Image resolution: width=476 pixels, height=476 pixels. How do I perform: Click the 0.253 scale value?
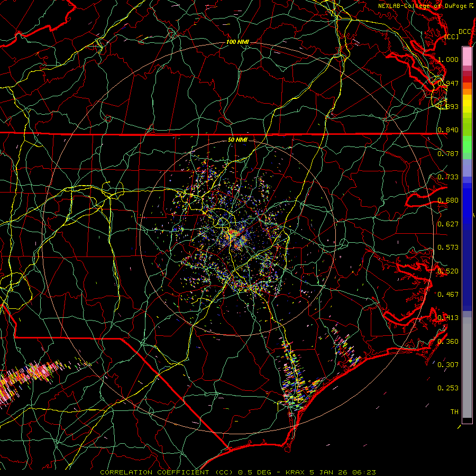(x=448, y=388)
